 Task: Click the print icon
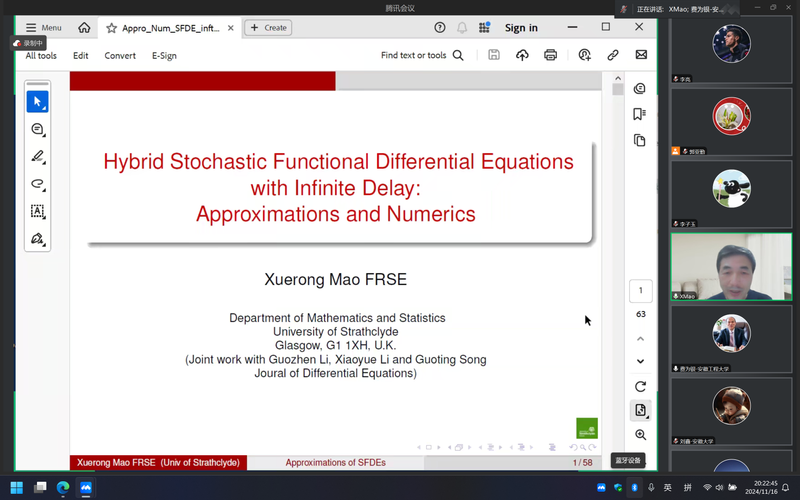(550, 55)
